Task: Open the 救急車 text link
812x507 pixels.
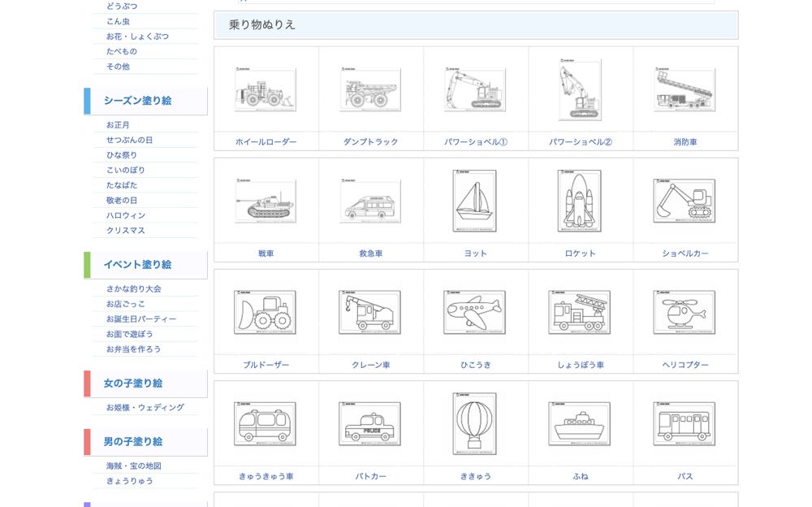Action: coord(370,253)
